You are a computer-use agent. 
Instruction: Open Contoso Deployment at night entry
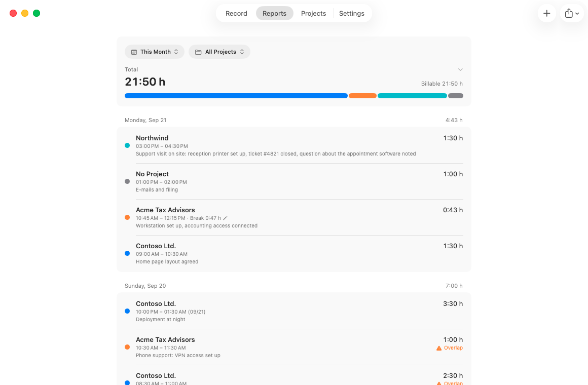pyautogui.click(x=294, y=311)
